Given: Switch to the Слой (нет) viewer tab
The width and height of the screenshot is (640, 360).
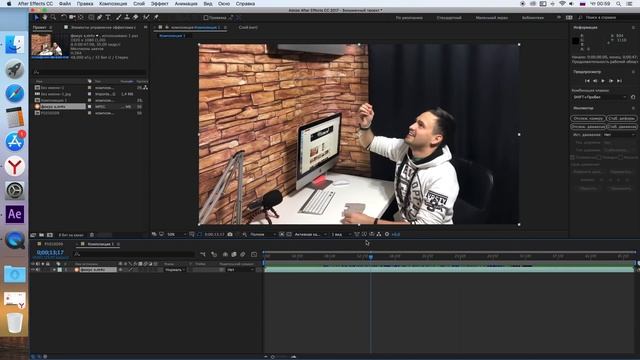Looking at the screenshot, I should [x=248, y=27].
